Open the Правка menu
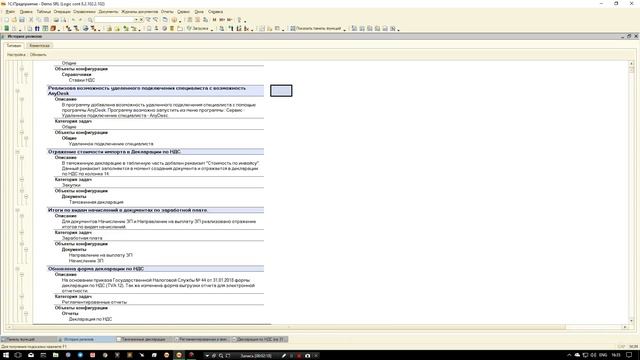Viewport: 640px width, 360px height. 26,12
